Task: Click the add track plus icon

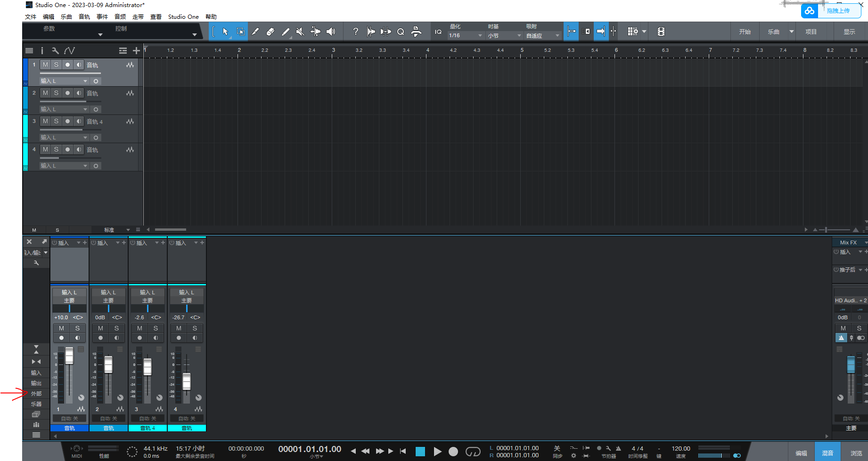Action: [136, 50]
